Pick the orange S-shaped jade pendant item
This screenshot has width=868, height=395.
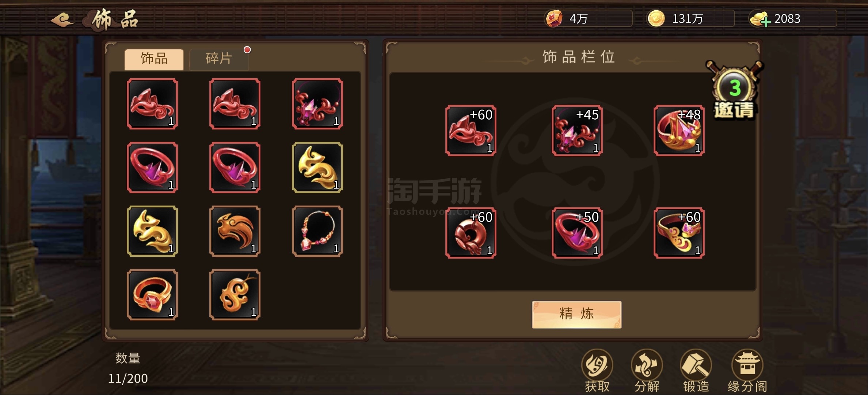235,295
